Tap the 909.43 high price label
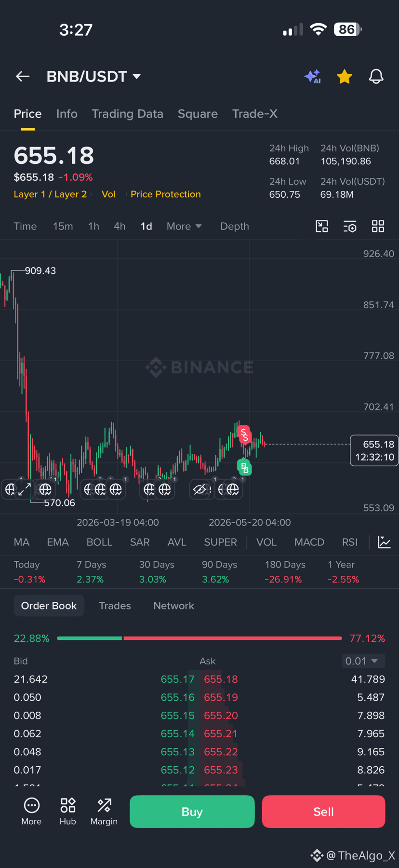The image size is (399, 868). [40, 271]
